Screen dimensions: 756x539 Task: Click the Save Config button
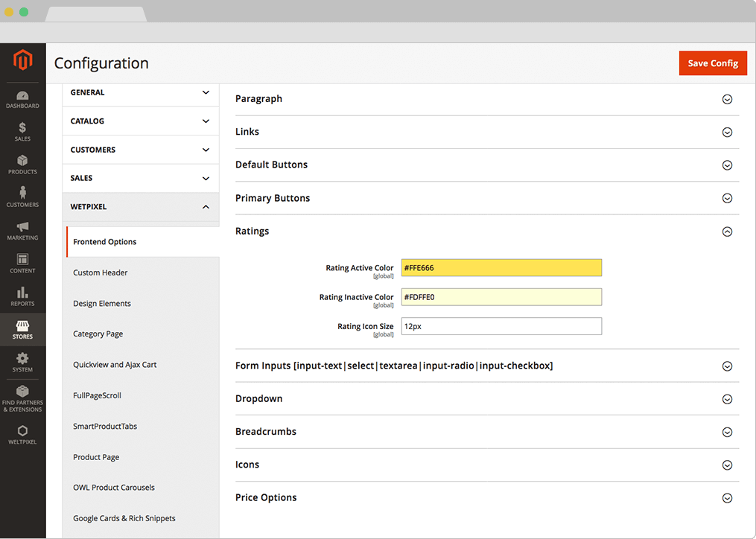click(x=712, y=63)
